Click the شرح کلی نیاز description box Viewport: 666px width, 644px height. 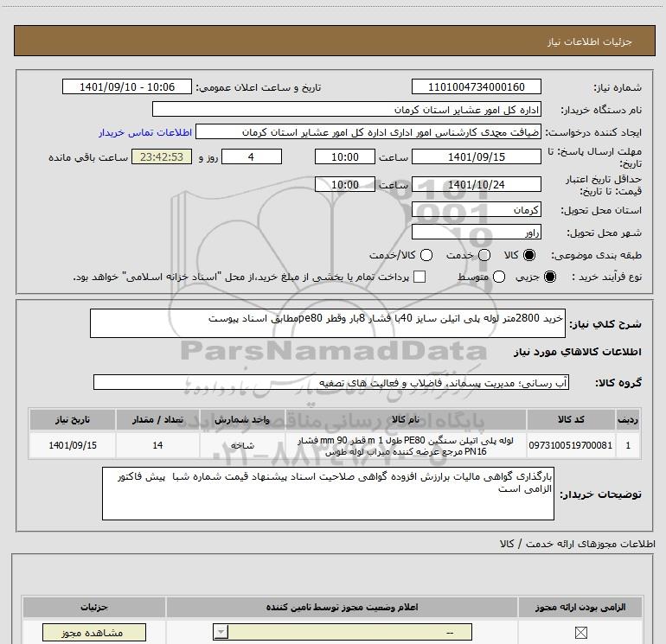pyautogui.click(x=328, y=323)
